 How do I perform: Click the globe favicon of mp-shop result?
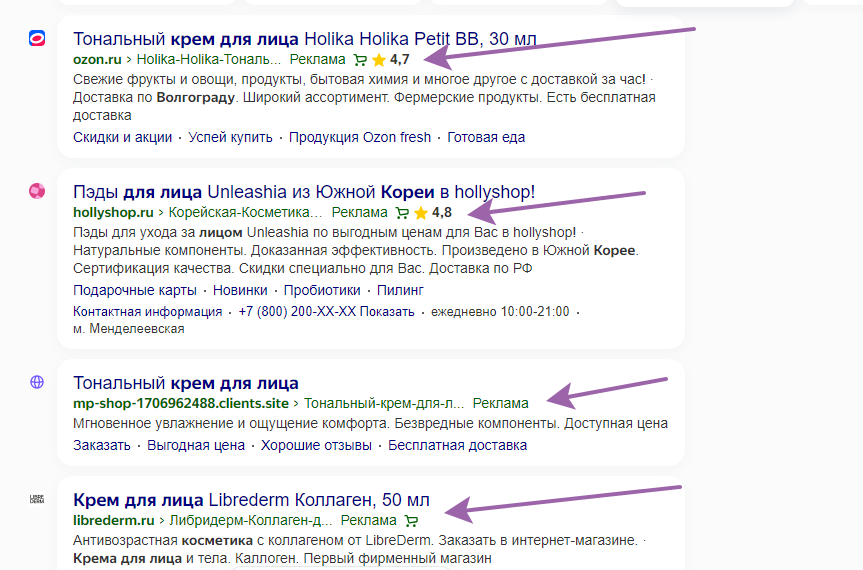[37, 382]
